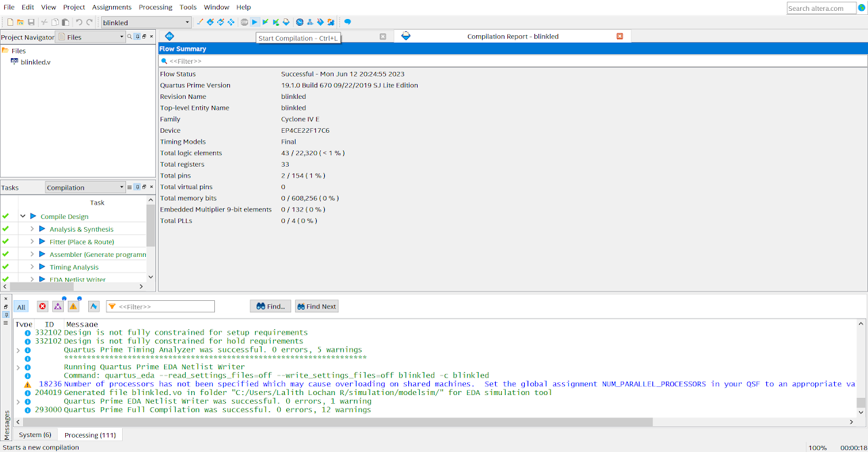This screenshot has width=868, height=452.
Task: Expand the Assembler task
Action: 32,254
